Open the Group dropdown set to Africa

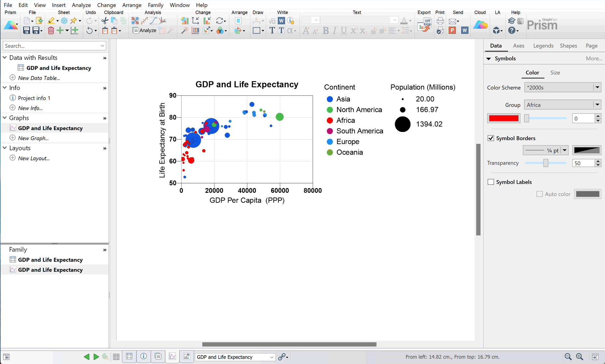(x=563, y=105)
